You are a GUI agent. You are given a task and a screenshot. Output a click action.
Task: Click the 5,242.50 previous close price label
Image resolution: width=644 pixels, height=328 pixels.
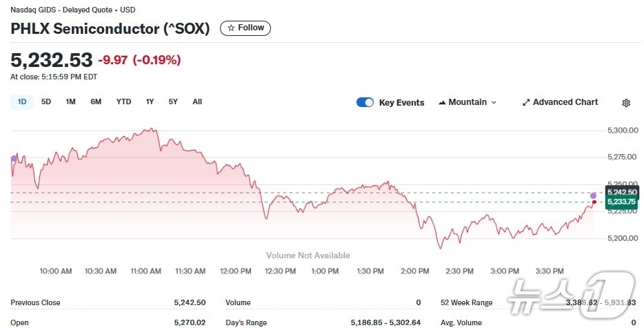[619, 191]
